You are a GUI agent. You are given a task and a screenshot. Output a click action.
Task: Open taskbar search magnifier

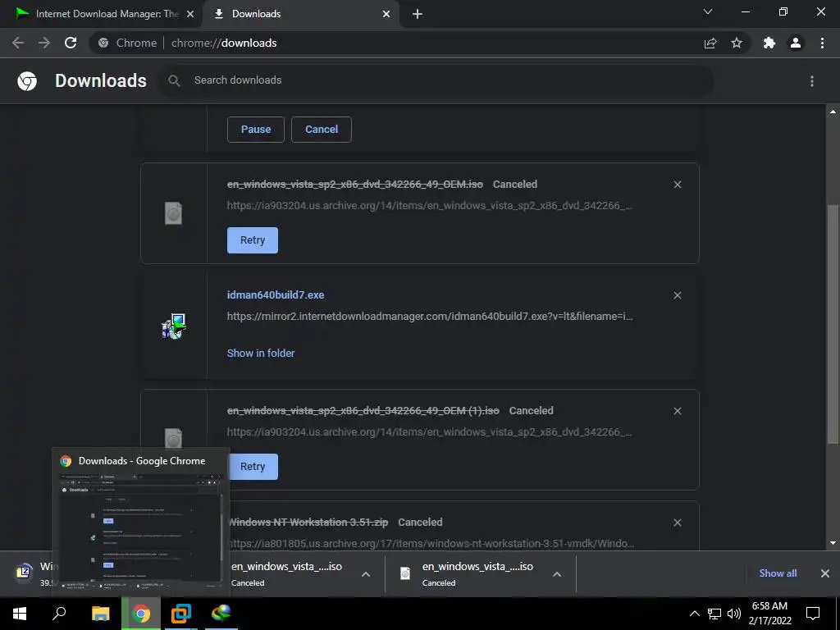(x=59, y=614)
